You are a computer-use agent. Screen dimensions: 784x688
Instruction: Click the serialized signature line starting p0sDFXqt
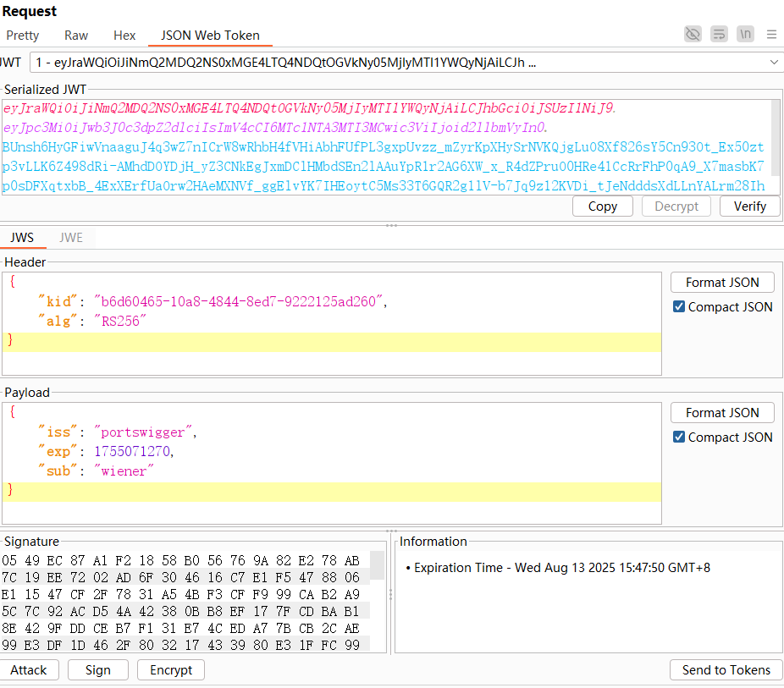click(383, 186)
